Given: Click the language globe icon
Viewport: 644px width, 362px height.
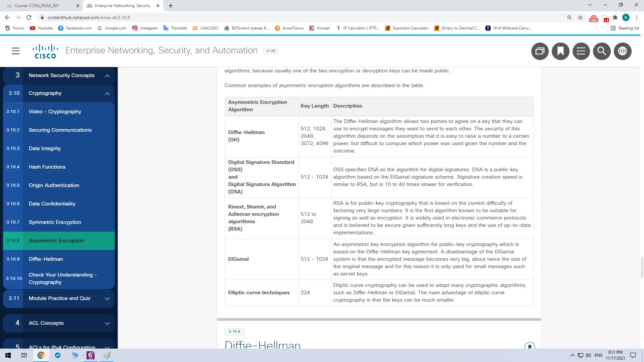Looking at the screenshot, I should pos(623,51).
